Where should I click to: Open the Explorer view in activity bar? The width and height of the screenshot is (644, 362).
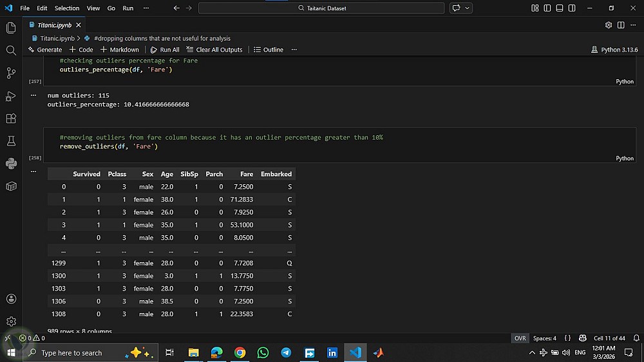11,28
